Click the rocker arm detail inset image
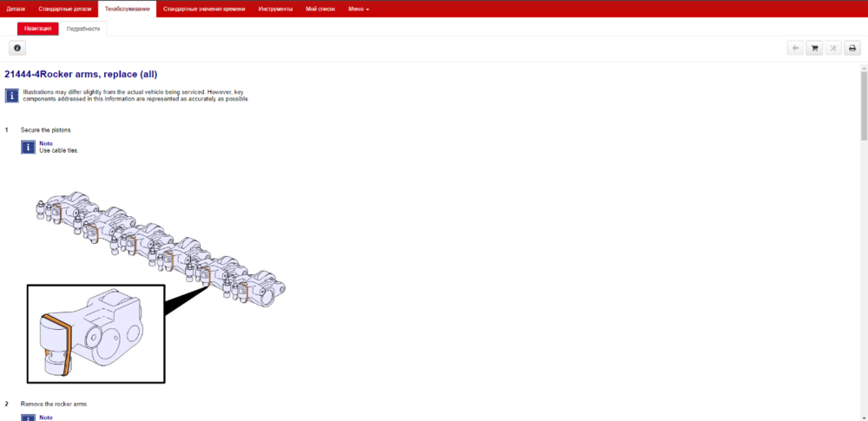 point(95,334)
